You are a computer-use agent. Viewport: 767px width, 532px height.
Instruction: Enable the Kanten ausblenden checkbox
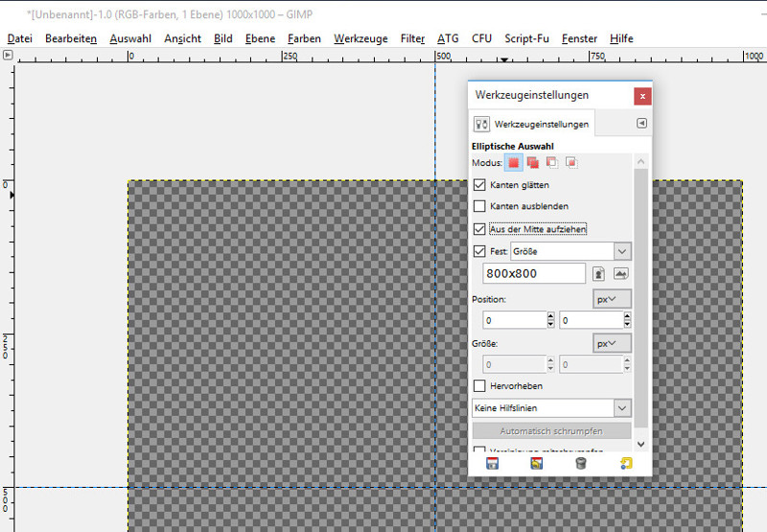(480, 206)
